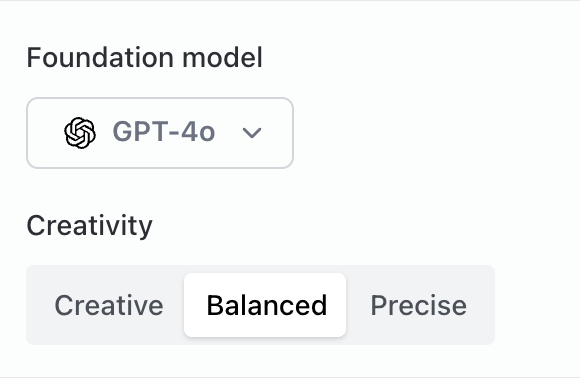Choose a different model via the down chevron
Screen dimensions: 580x378
point(252,133)
